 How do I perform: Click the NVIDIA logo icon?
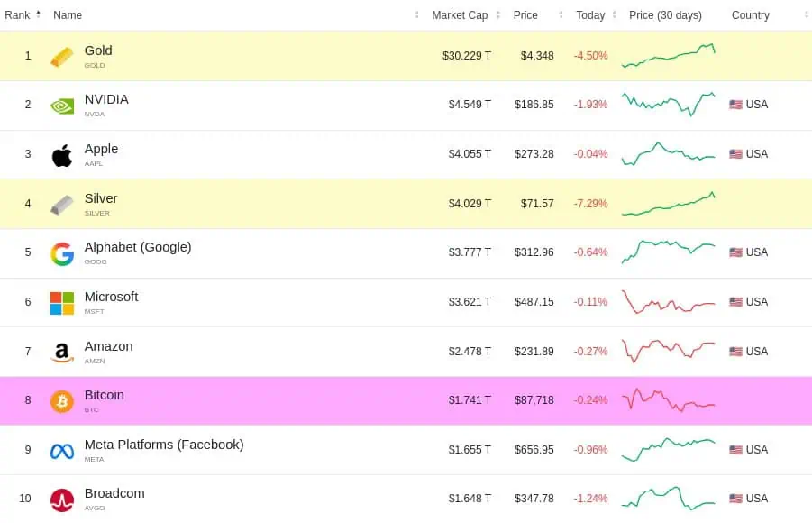click(x=62, y=106)
